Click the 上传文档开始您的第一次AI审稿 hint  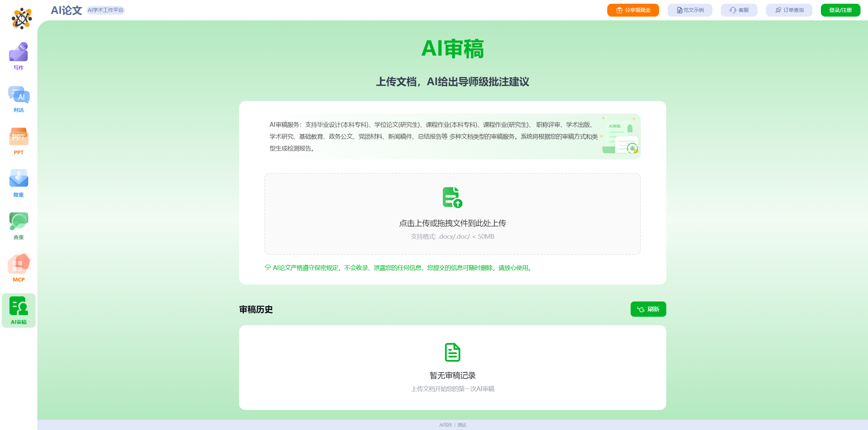[452, 389]
